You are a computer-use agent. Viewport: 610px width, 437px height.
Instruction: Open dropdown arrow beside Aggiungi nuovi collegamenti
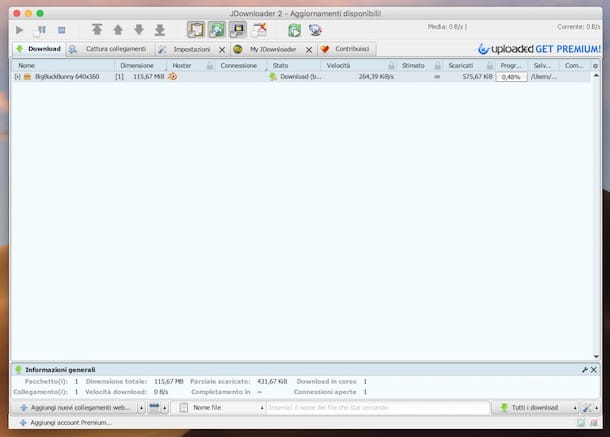(141, 408)
